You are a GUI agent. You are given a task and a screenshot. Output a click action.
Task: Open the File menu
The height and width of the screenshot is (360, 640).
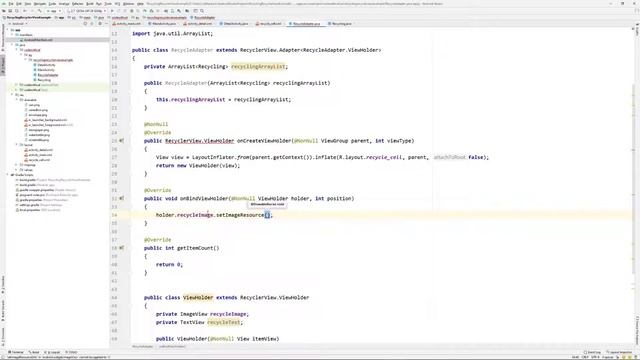click(x=11, y=4)
